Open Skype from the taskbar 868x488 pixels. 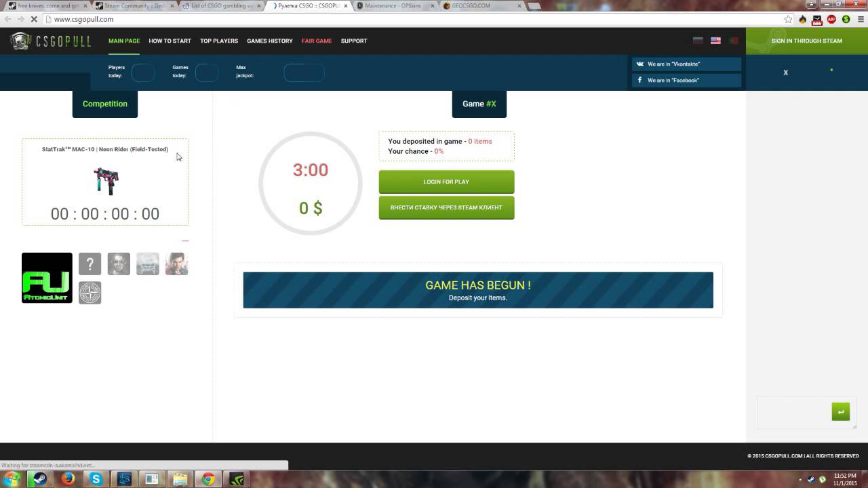click(96, 479)
